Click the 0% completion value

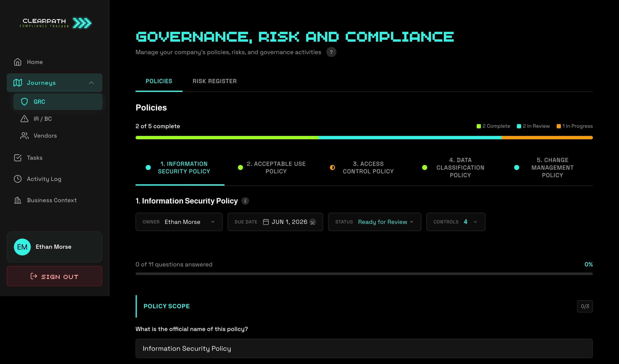588,264
